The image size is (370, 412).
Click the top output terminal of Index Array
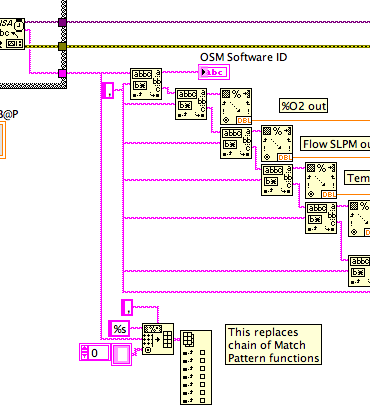coord(203,352)
